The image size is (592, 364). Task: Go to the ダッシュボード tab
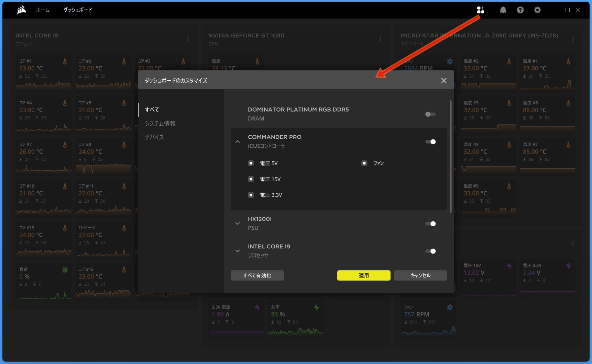pyautogui.click(x=78, y=10)
